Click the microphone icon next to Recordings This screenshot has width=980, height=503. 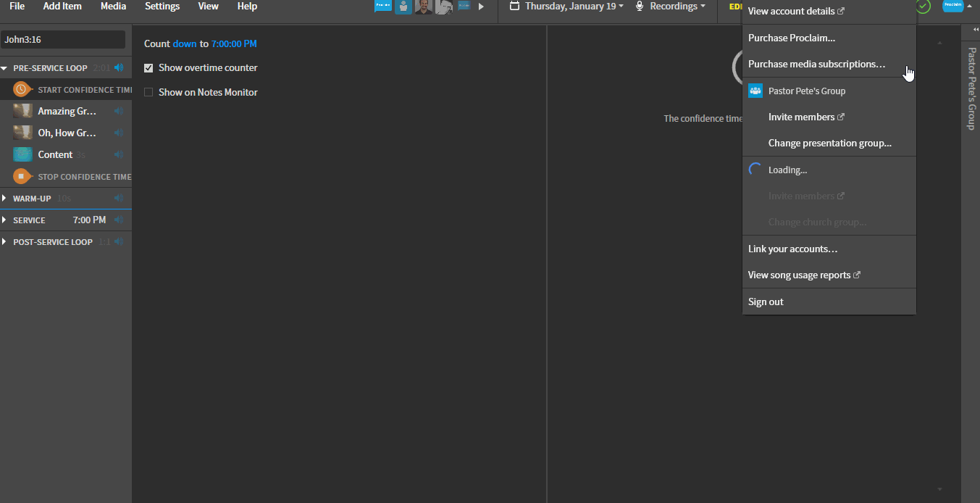click(x=640, y=7)
